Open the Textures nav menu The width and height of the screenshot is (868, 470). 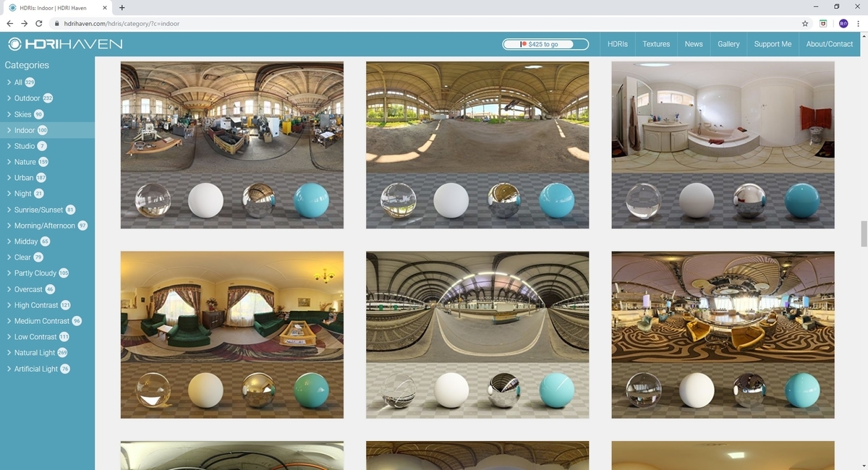click(656, 44)
